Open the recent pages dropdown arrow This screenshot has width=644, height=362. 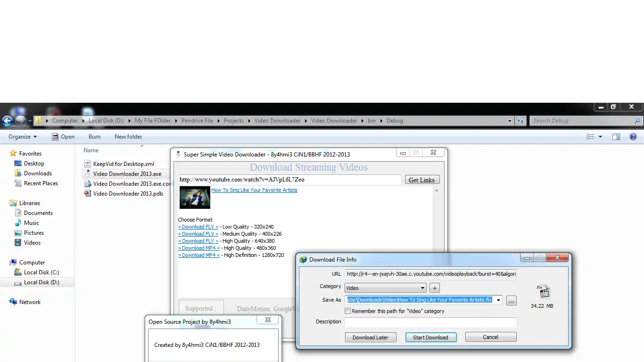[29, 121]
